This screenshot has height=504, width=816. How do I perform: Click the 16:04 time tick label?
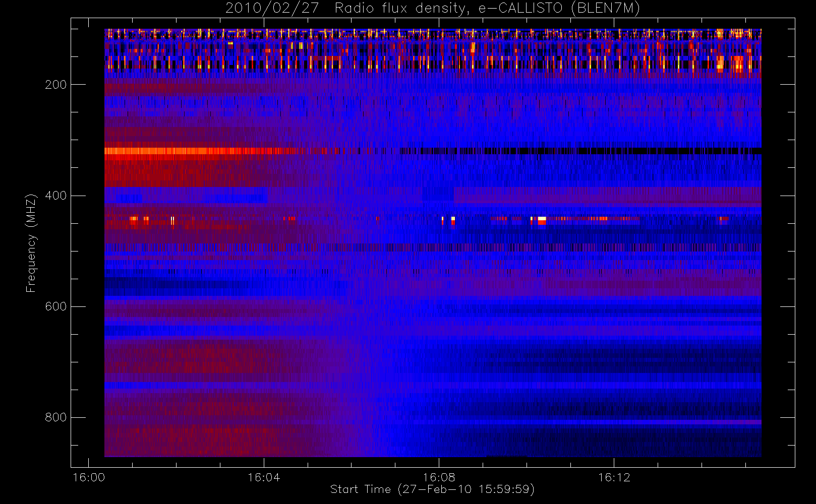pyautogui.click(x=264, y=477)
